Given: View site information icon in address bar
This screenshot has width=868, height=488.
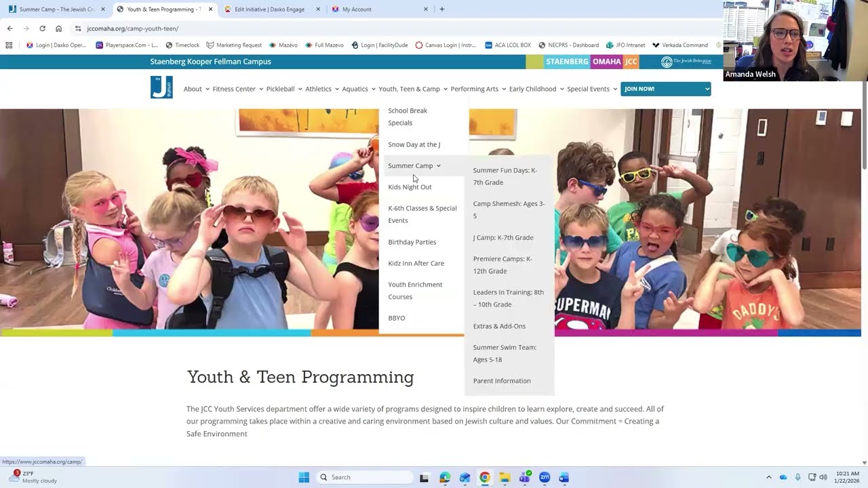Looking at the screenshot, I should [78, 28].
